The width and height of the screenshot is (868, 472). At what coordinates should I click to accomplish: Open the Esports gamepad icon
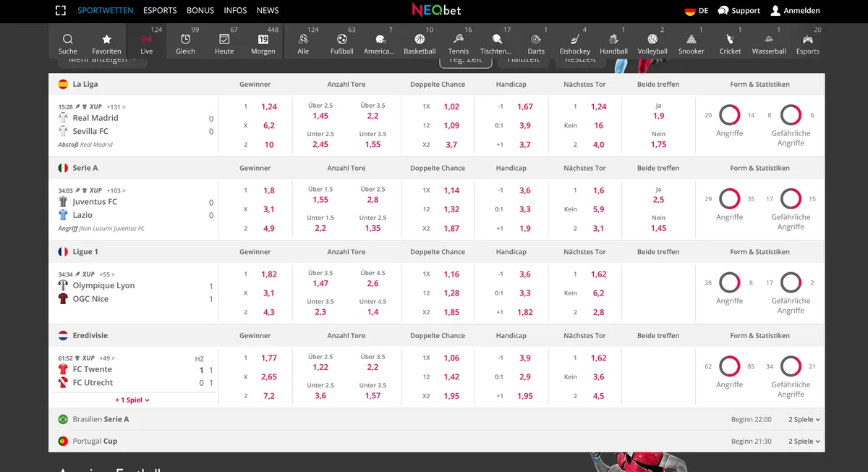pos(808,40)
